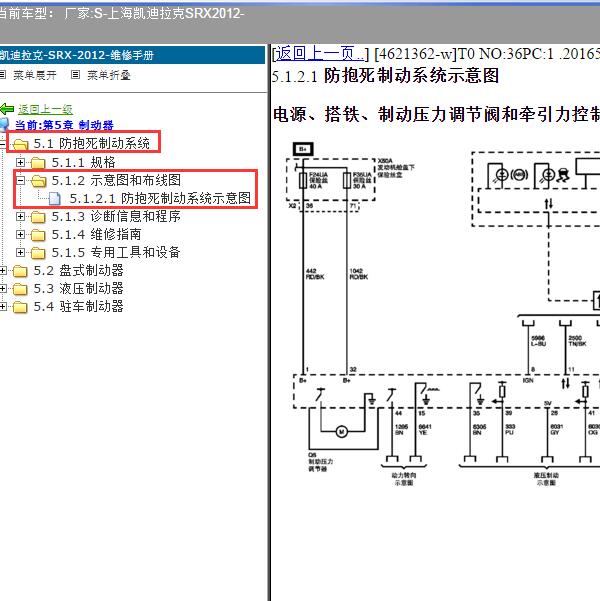The image size is (600, 601).
Task: Select 5.1.5 专用工具和设备 tree item
Action: (x=116, y=253)
